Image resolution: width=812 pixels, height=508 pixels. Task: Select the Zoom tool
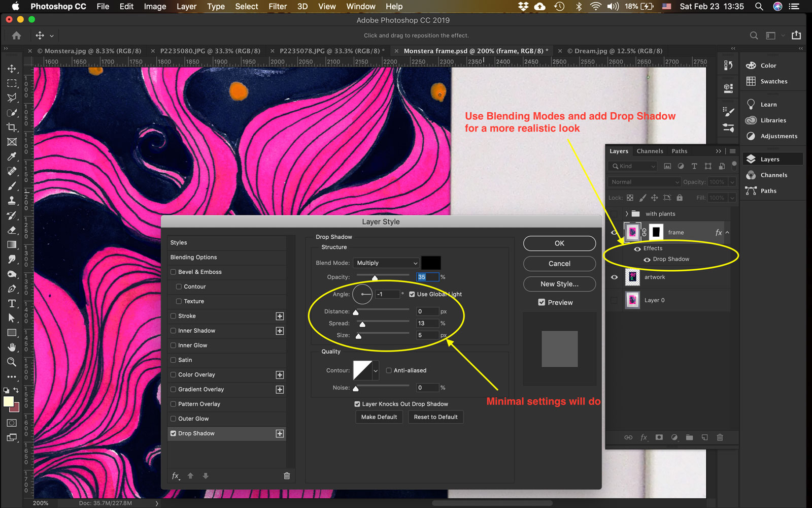pyautogui.click(x=12, y=362)
